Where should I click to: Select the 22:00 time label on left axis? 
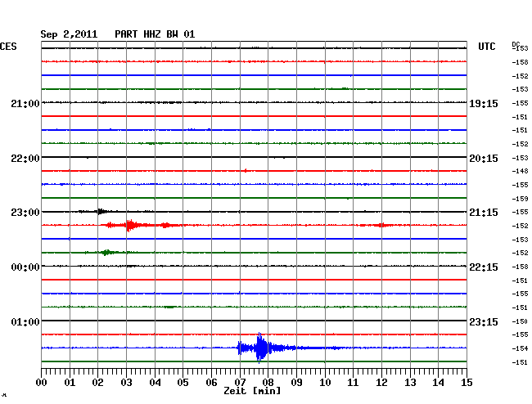(x=25, y=158)
